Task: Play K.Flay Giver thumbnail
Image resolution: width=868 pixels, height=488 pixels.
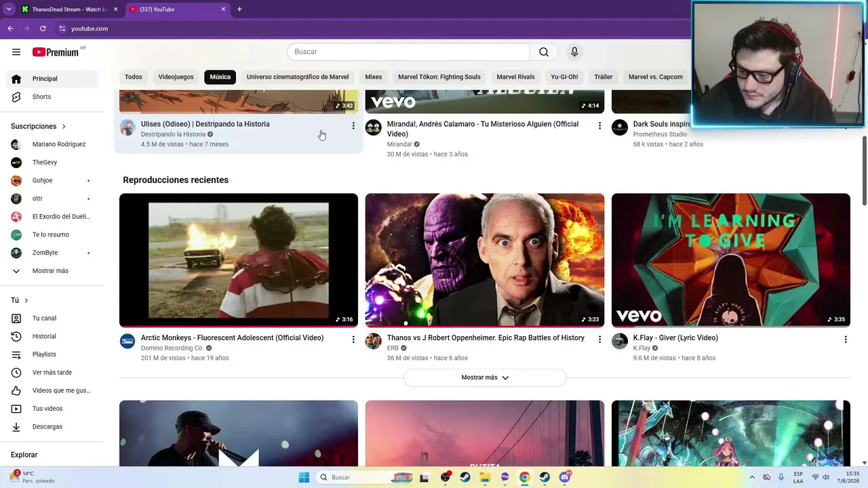Action: [x=731, y=260]
